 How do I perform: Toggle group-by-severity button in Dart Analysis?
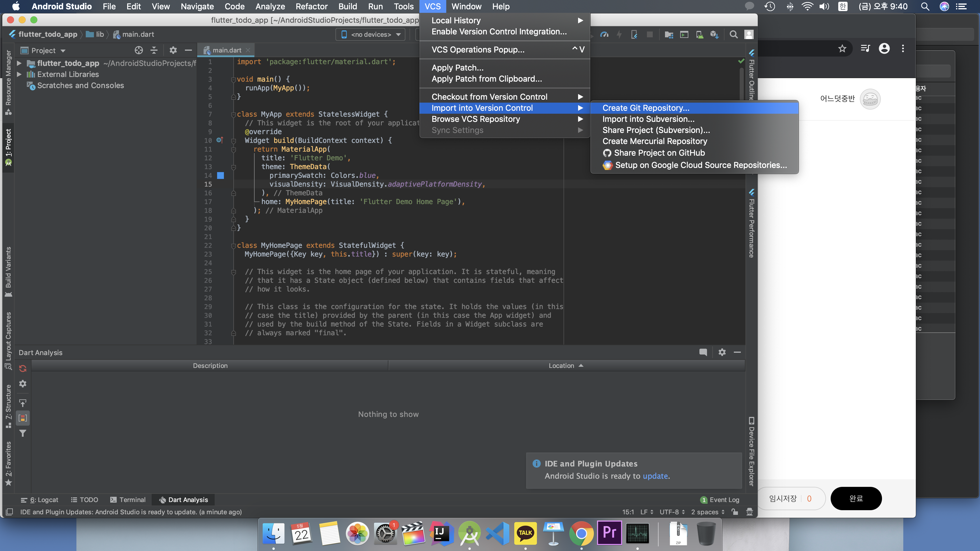coord(23,418)
